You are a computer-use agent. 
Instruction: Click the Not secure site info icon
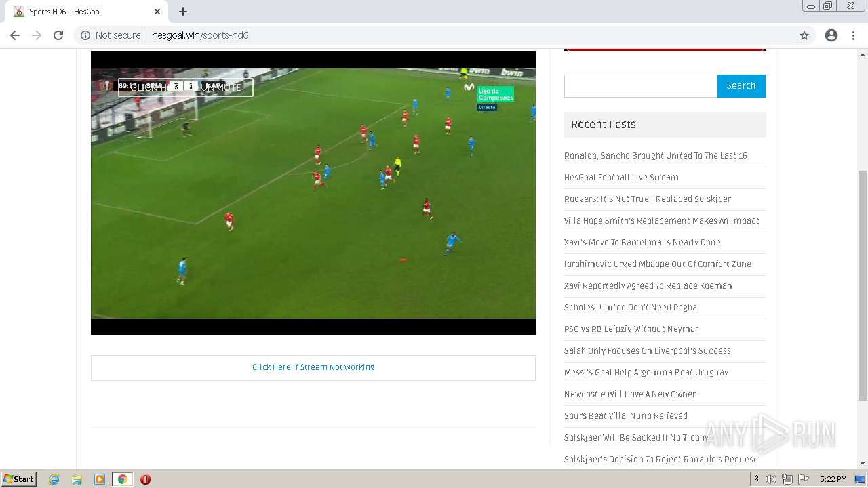(x=85, y=35)
